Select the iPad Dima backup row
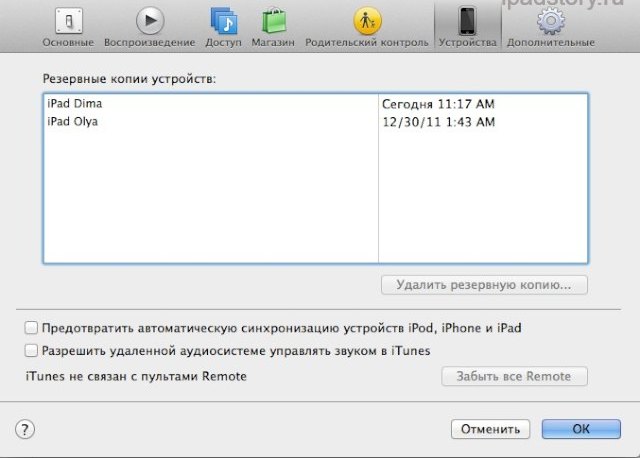 (x=315, y=104)
